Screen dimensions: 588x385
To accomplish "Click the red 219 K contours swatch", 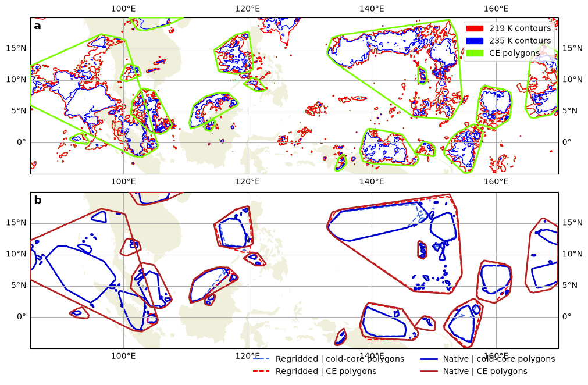I will pyautogui.click(x=475, y=28).
